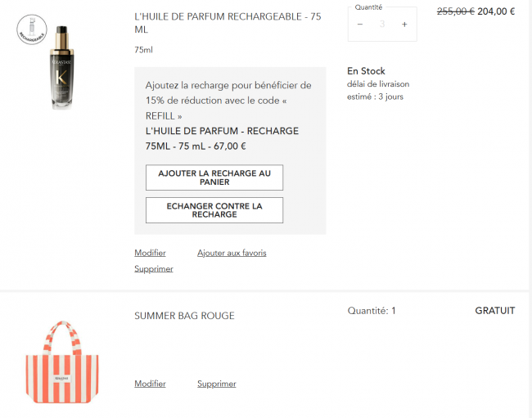532x418 pixels.
Task: Click Modifier under the perfume oil
Action: [x=150, y=253]
